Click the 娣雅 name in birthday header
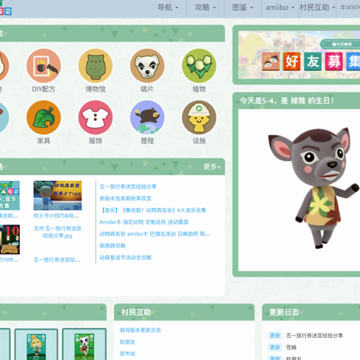Screen dimensions: 360x360 click(x=298, y=101)
